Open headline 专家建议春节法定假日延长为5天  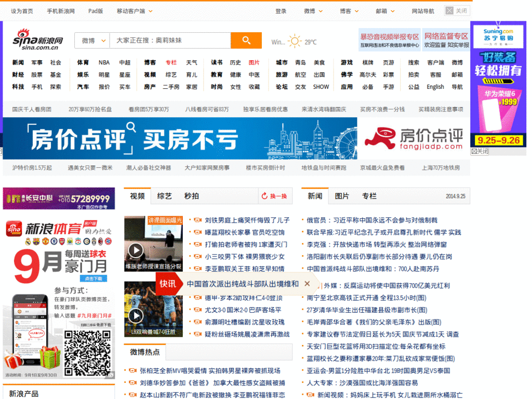pos(382,334)
